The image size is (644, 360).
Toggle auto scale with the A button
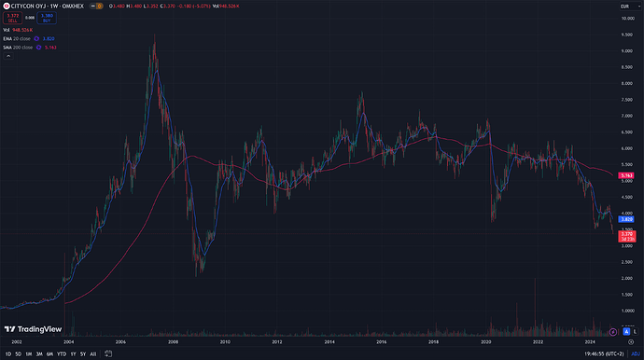626,331
